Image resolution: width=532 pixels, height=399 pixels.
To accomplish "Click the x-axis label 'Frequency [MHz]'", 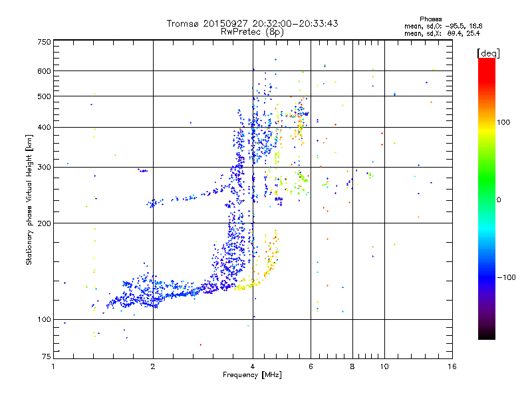I will [x=252, y=375].
